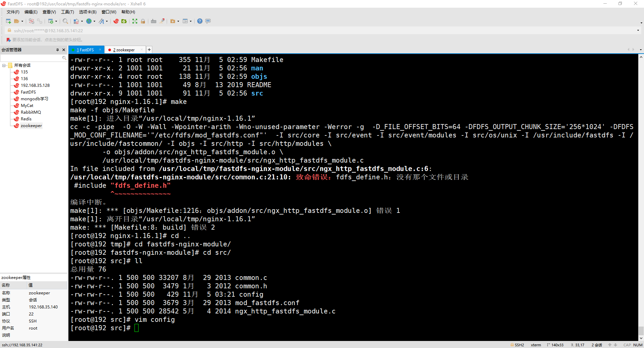
Task: Click terminal scrollbar down arrow
Action: point(641,338)
